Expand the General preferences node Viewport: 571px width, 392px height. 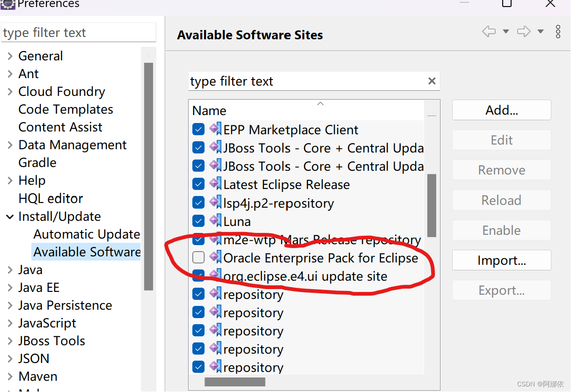[x=10, y=56]
